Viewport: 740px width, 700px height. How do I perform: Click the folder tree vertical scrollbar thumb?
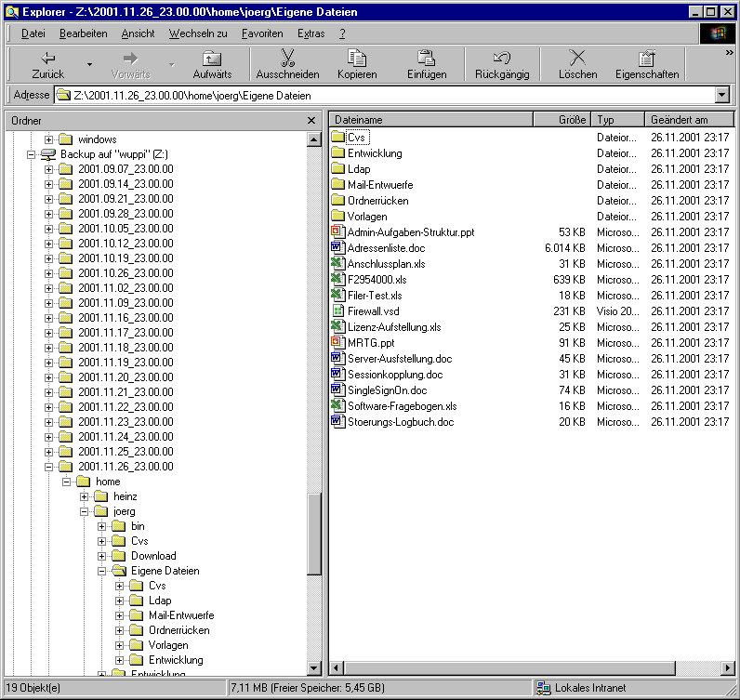click(x=314, y=535)
